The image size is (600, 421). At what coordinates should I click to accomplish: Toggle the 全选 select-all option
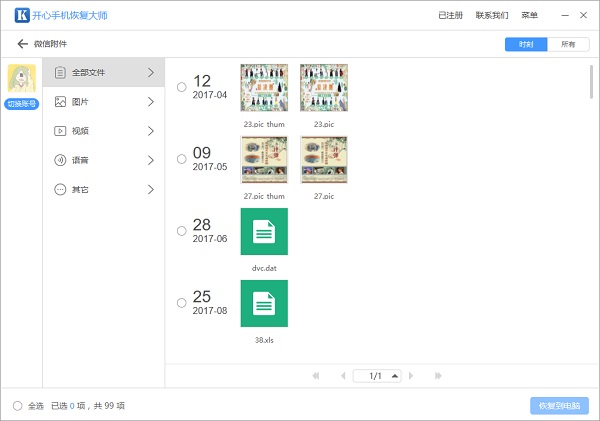point(18,405)
